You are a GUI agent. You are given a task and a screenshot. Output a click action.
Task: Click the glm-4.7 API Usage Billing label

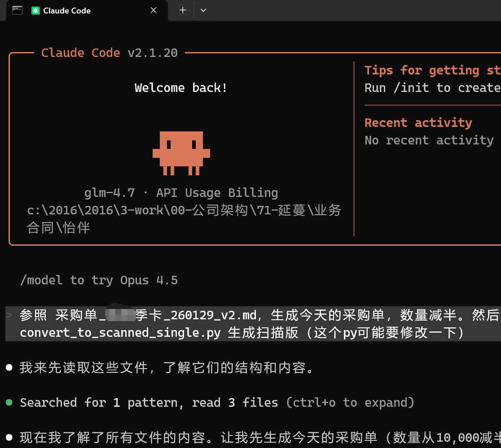(x=181, y=193)
